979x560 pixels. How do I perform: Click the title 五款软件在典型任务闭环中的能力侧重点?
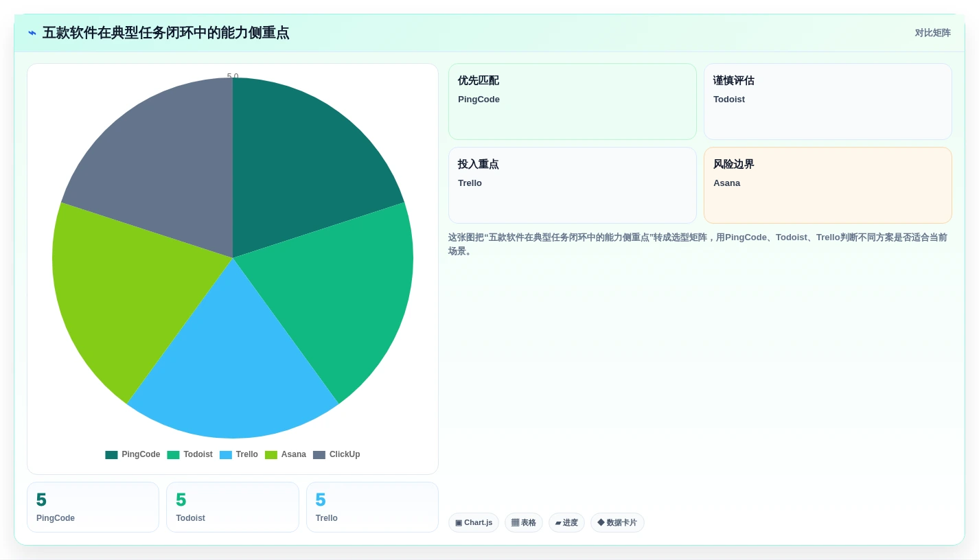pyautogui.click(x=165, y=33)
